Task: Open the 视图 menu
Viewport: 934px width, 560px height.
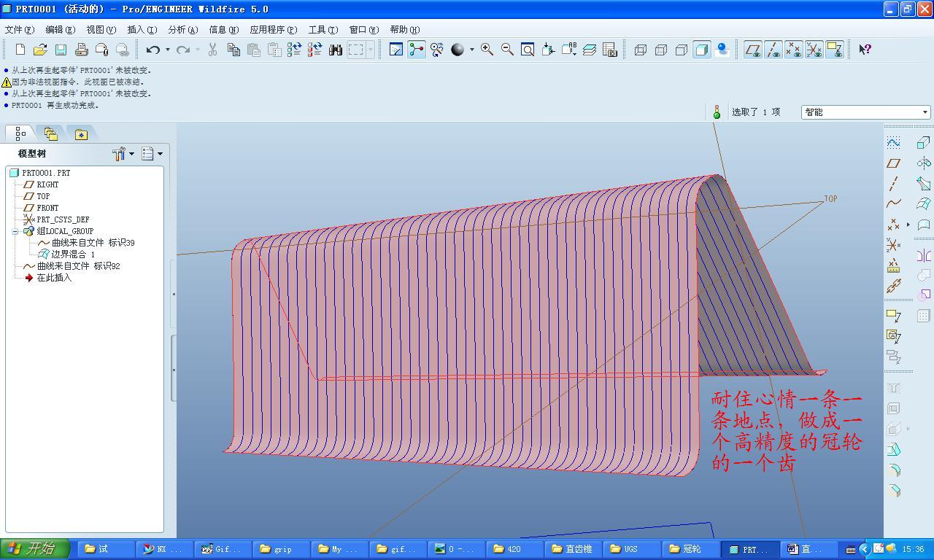Action: coord(101,30)
